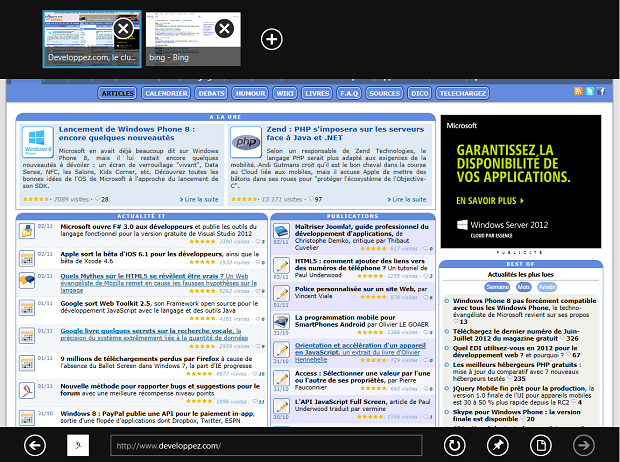Viewport: 620px width, 462px height.
Task: Click EN SAVOIR PLUS in Microsoft ad
Action: coord(490,201)
